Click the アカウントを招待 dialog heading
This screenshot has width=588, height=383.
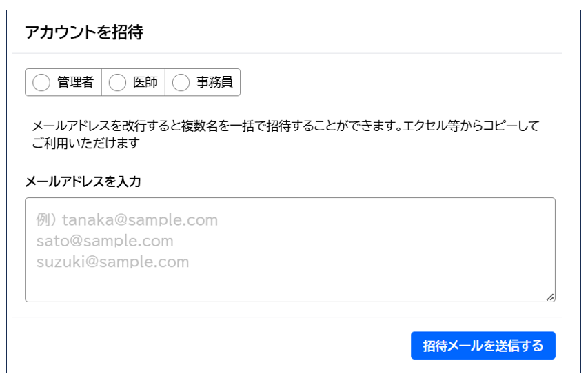[83, 32]
